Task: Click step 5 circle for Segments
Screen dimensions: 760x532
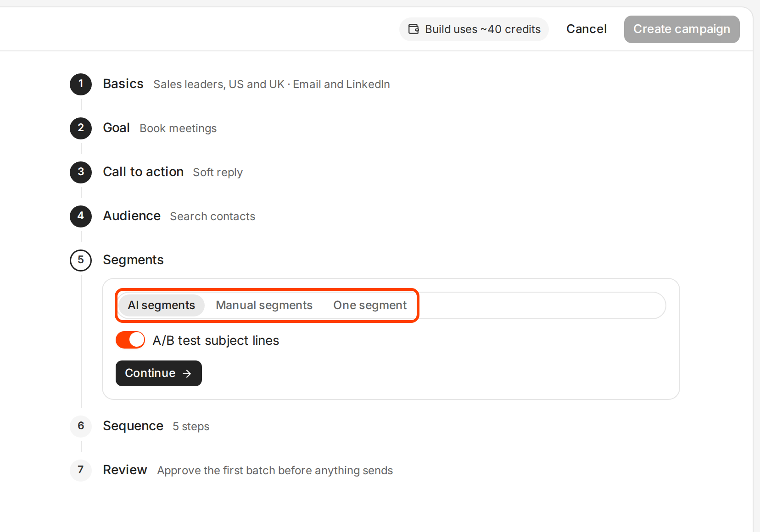Action: point(81,260)
